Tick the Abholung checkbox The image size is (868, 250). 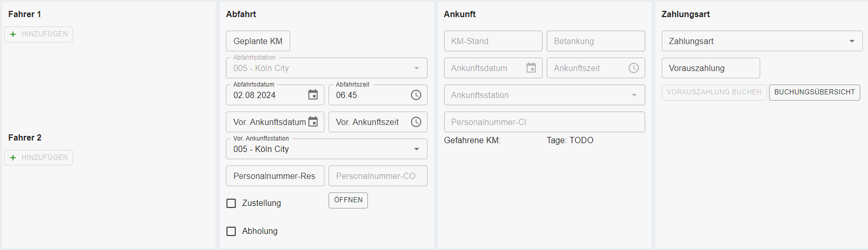click(231, 231)
